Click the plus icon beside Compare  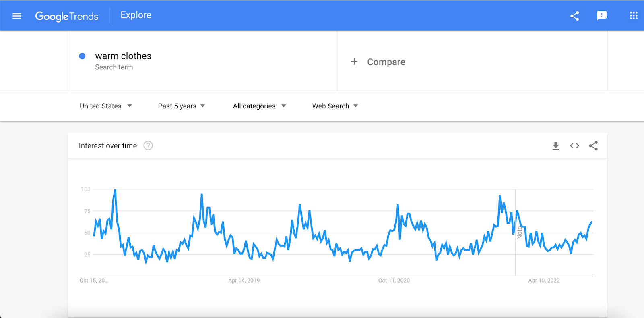coord(354,62)
